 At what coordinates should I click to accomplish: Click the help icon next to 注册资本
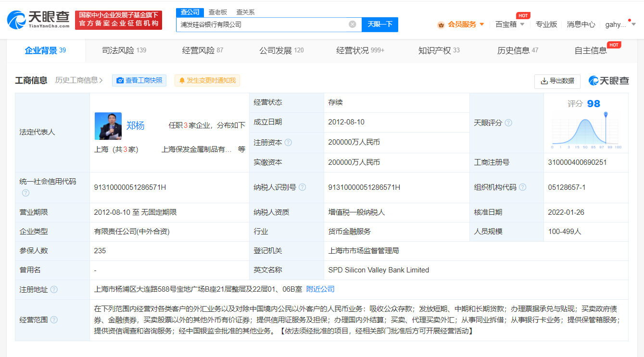tap(288, 143)
